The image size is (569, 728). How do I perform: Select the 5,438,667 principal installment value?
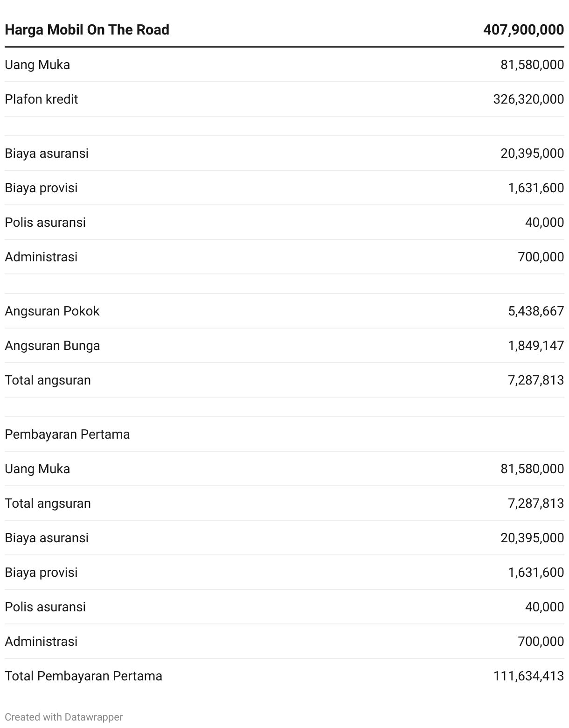536,311
